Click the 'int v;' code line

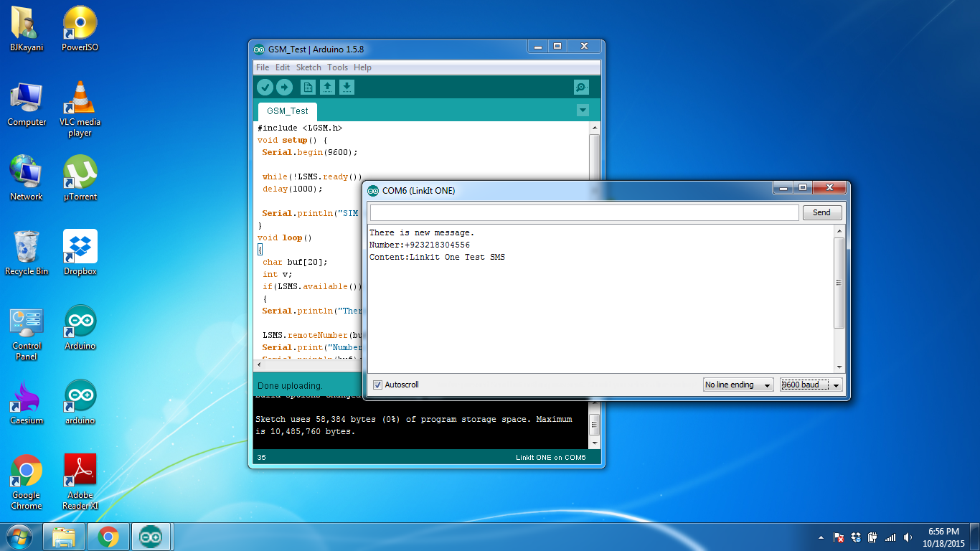[278, 274]
